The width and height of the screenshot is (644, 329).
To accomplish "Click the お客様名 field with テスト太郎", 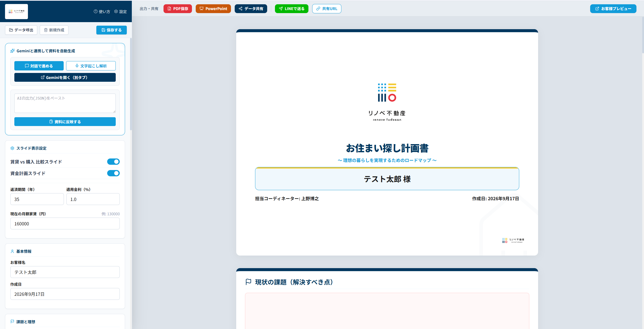I will click(65, 272).
